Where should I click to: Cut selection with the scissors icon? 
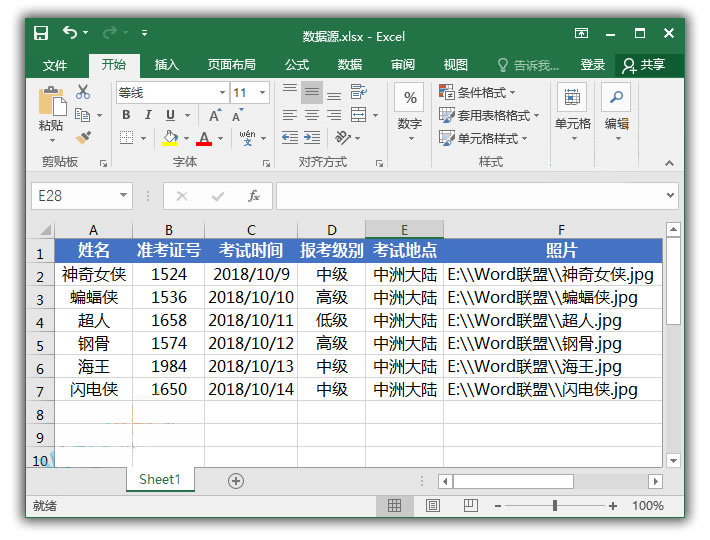tap(82, 92)
